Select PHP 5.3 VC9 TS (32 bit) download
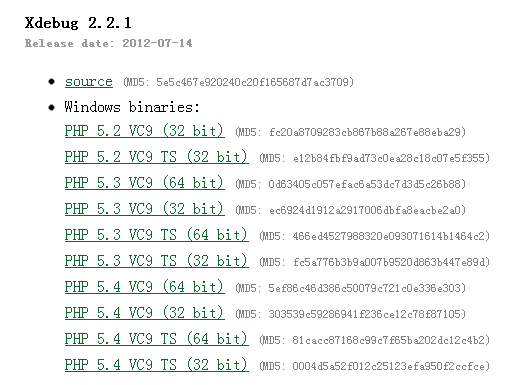 [157, 261]
